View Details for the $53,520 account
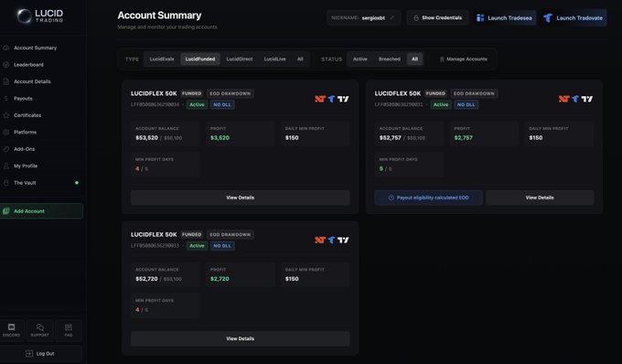Screen dimensions: 622x364 tap(241, 198)
